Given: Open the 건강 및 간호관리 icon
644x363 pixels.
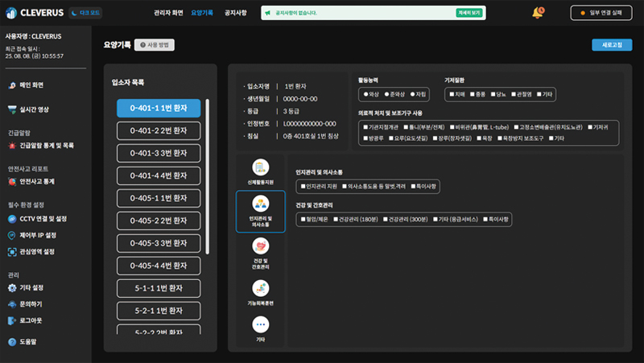Looking at the screenshot, I should (x=260, y=246).
